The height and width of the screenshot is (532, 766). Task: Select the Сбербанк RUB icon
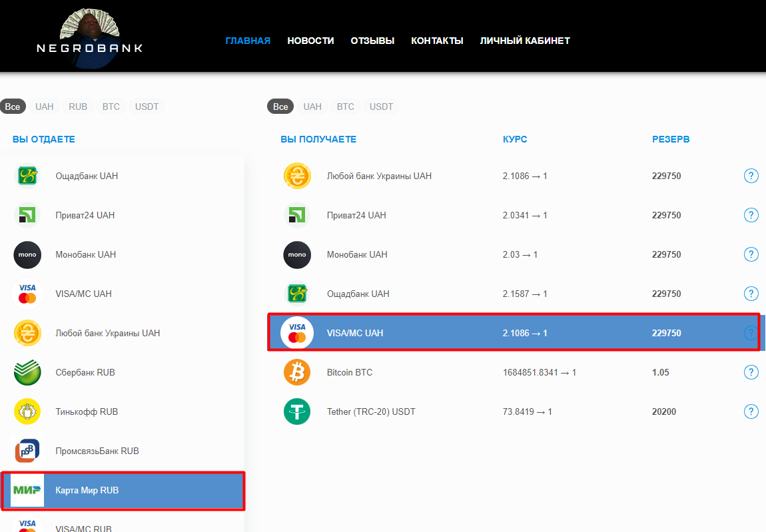coord(27,372)
